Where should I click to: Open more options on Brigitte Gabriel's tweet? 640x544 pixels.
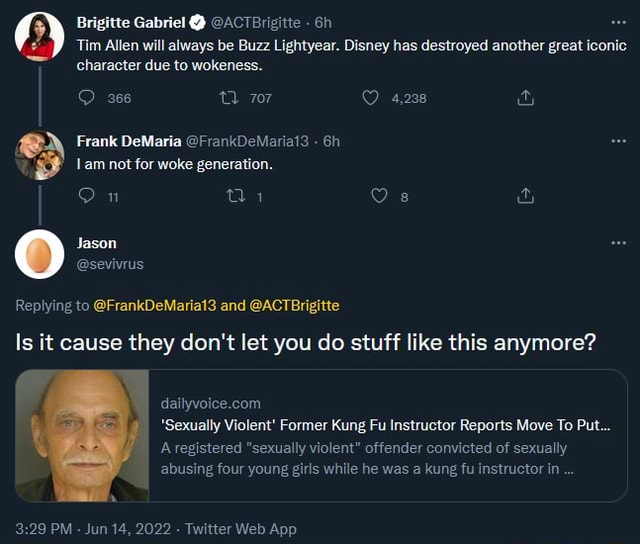pyautogui.click(x=618, y=23)
